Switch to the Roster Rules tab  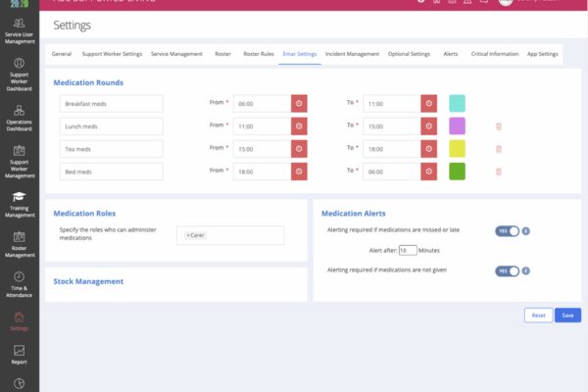pos(257,54)
